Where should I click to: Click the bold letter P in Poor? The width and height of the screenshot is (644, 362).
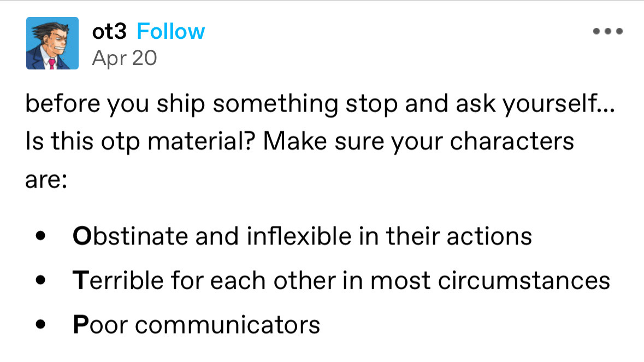[80, 325]
